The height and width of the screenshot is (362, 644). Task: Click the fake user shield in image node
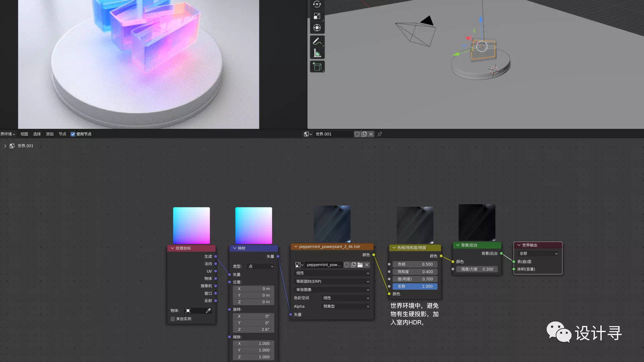346,265
